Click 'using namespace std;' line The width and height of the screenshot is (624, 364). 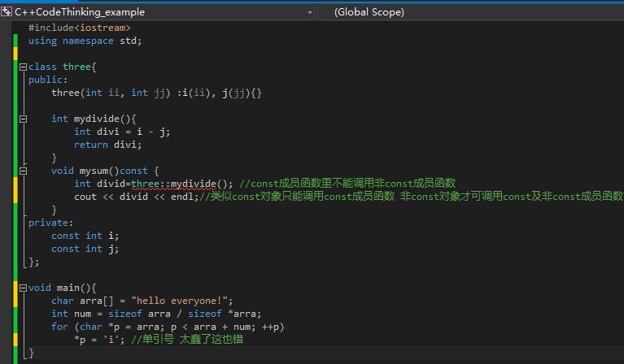(85, 41)
